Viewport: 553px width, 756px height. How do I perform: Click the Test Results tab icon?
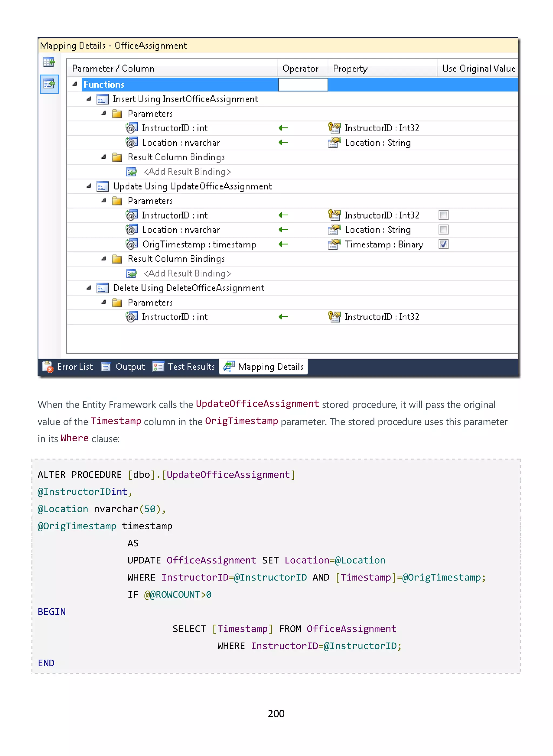point(158,367)
